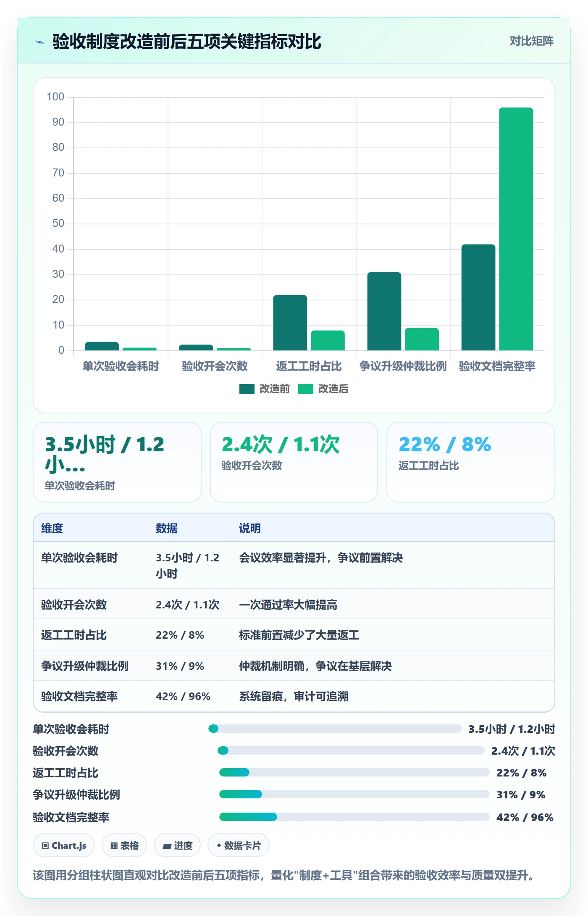Viewport: 588px width, 916px height.
Task: Click the 改造后 bar for 争议升级仲裁比例
Action: (422, 339)
